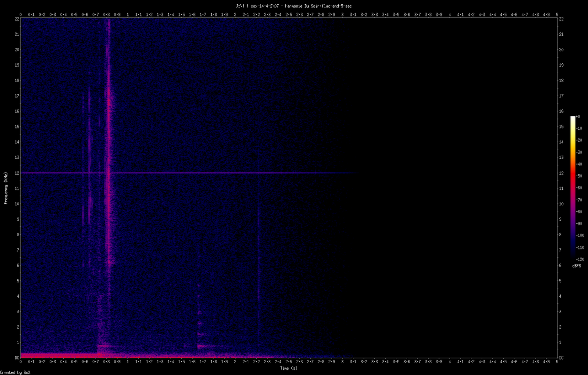588x375 pixels.
Task: Click the '-0' value on dBFS scale
Action: (x=578, y=117)
